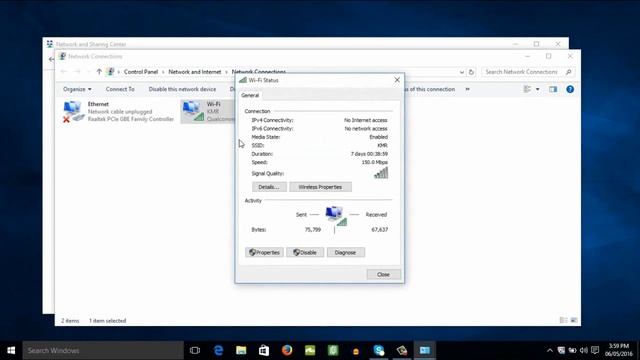Click search magnifier icon
Image resolution: width=640 pixels, height=360 pixels.
(569, 72)
